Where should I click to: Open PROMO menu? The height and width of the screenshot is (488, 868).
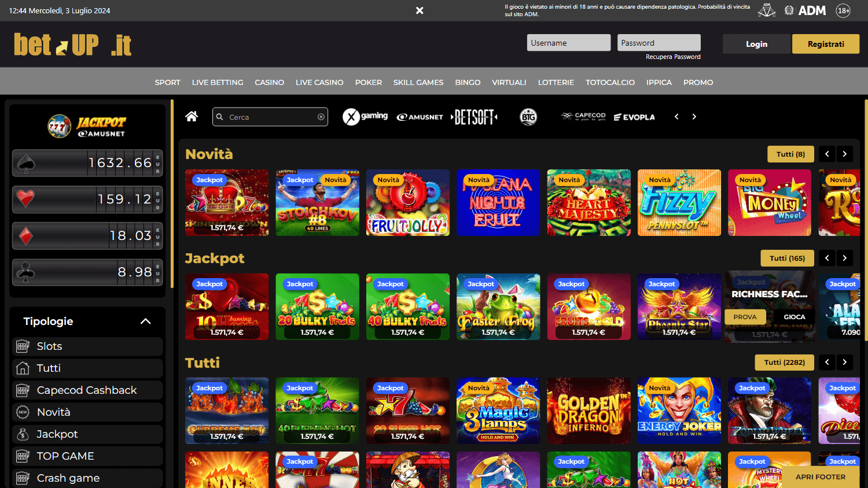click(698, 82)
